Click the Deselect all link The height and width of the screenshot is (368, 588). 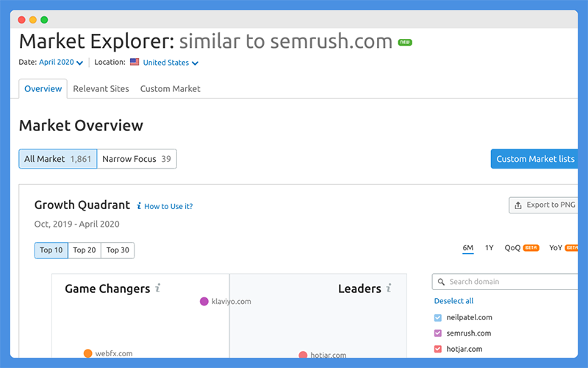coord(453,301)
